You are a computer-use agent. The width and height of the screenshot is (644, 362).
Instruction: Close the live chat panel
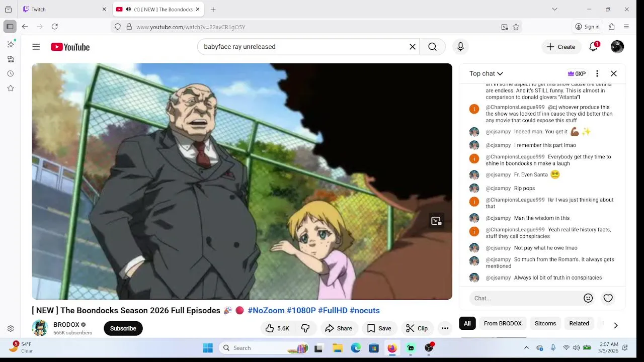tap(614, 73)
